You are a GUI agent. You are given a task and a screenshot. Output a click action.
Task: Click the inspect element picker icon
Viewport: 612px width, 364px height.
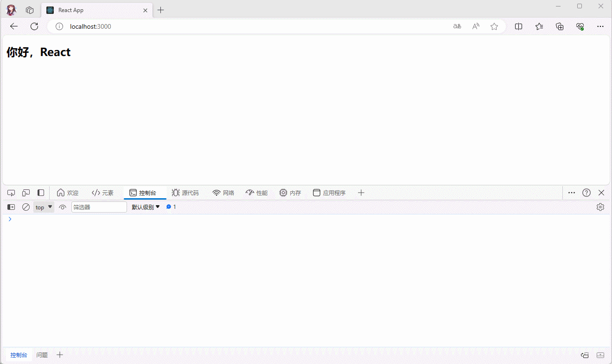click(11, 193)
